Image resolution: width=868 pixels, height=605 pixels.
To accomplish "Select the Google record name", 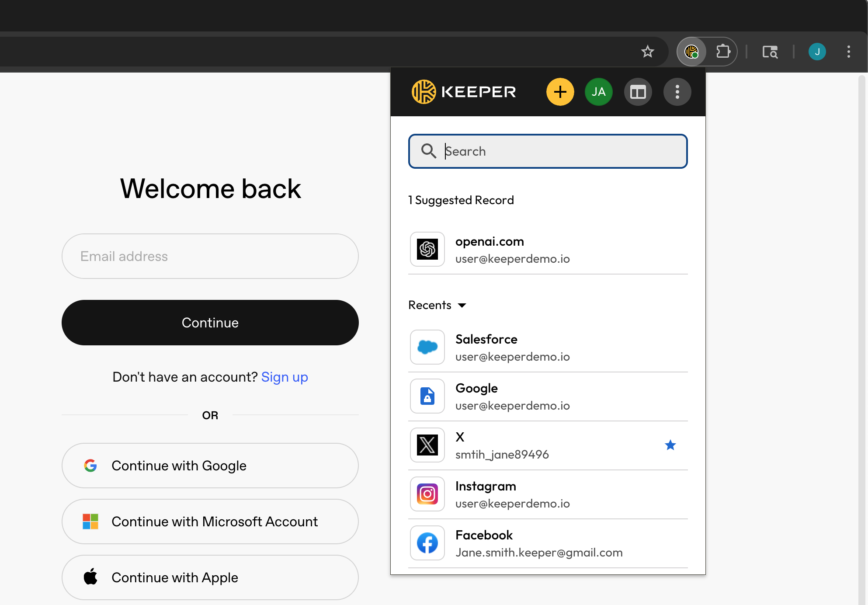I will 476,388.
